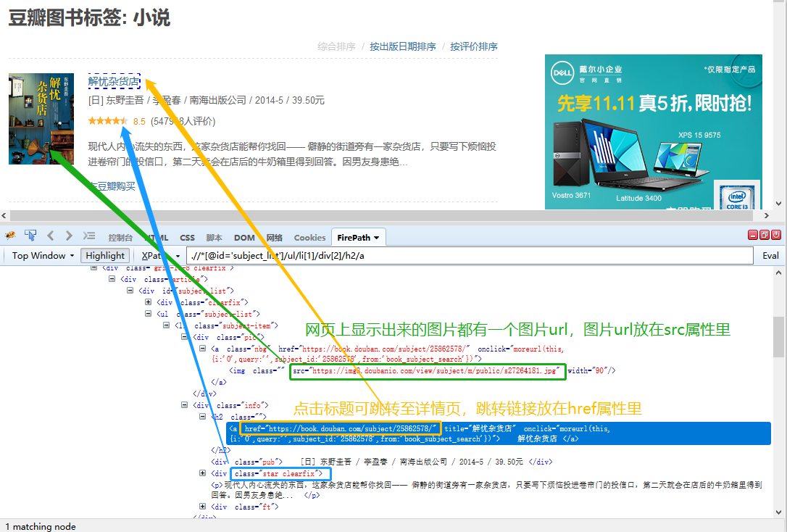Open the 网络 network tab
Screen dimensions: 787x532
point(274,238)
